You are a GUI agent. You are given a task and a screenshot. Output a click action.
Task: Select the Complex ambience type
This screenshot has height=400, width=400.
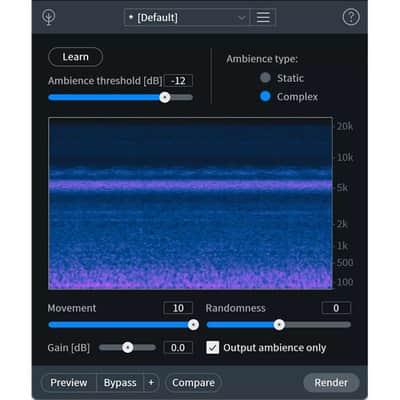pos(265,97)
